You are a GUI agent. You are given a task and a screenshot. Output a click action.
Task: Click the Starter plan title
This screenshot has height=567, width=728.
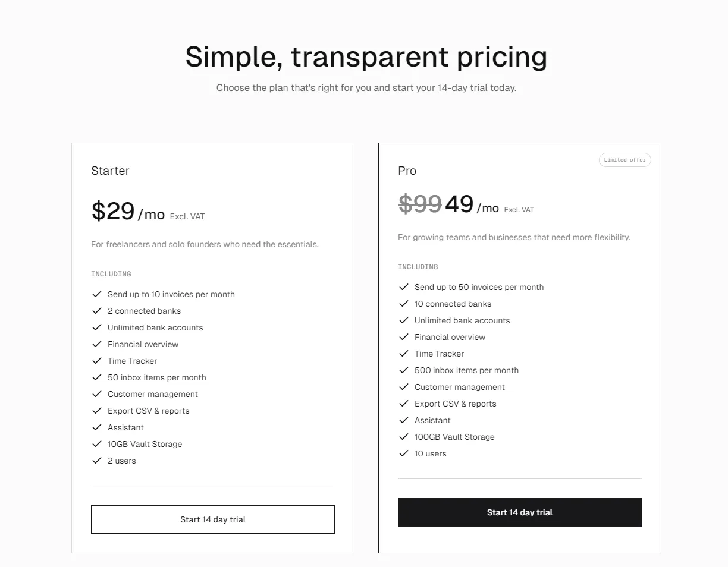point(110,171)
